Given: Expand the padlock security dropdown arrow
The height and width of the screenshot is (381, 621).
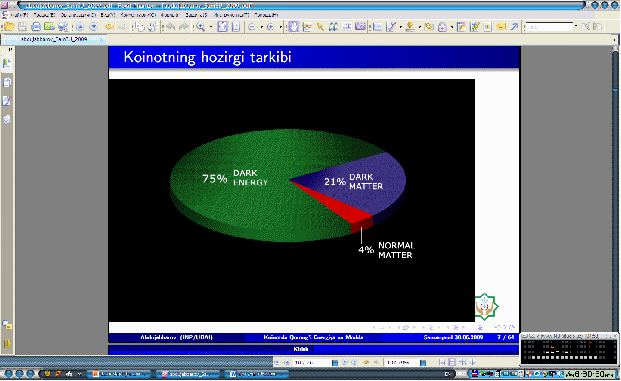Looking at the screenshot, I should pyautogui.click(x=452, y=27).
